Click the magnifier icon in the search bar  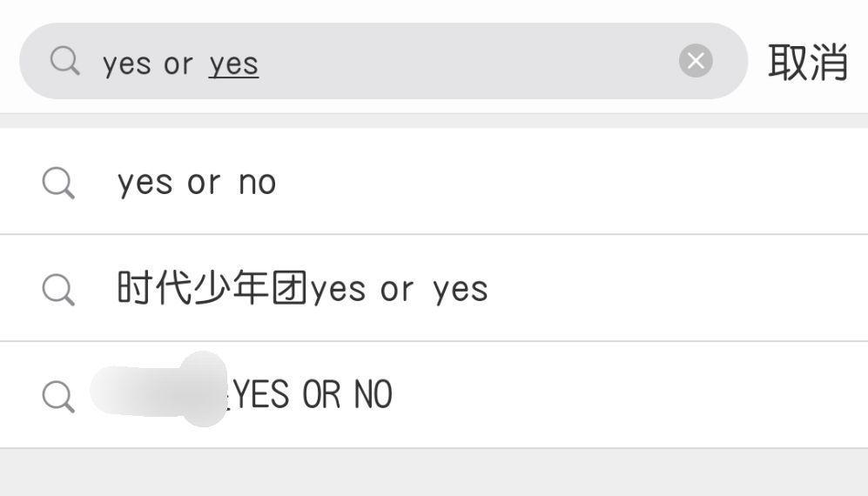64,61
